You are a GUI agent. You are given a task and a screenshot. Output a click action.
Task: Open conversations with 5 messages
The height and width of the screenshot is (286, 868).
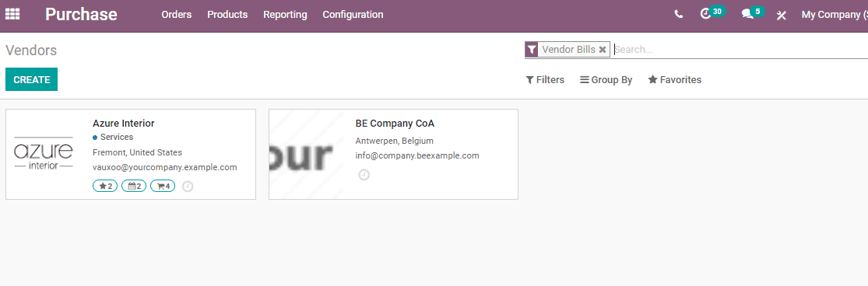753,12
